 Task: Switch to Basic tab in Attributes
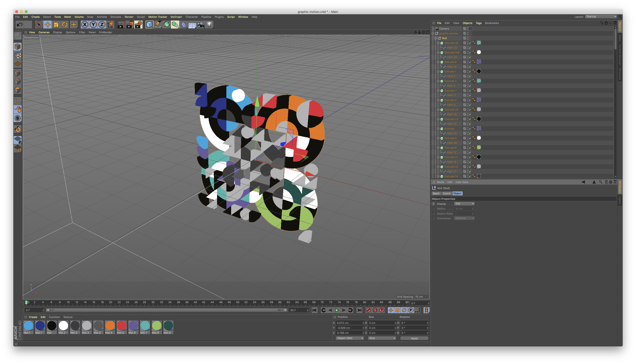coord(436,194)
